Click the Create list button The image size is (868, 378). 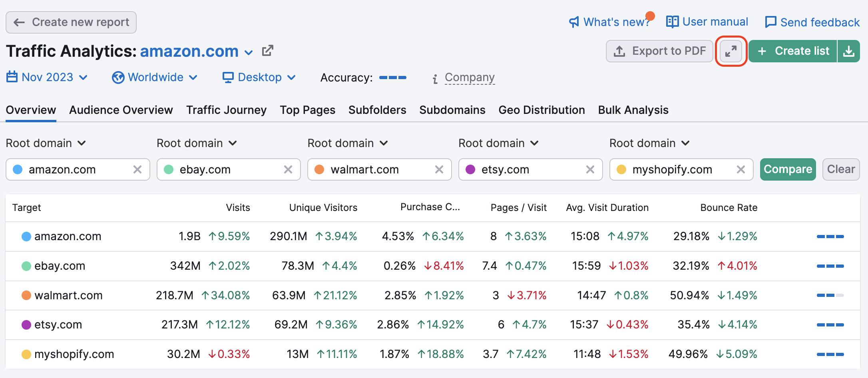(x=793, y=51)
